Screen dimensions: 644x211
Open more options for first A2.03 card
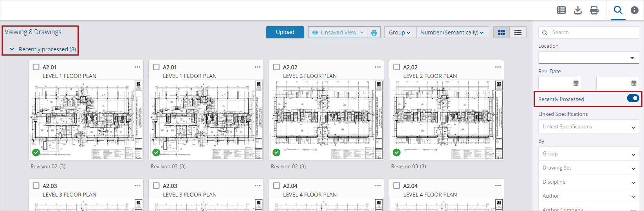coord(137,186)
